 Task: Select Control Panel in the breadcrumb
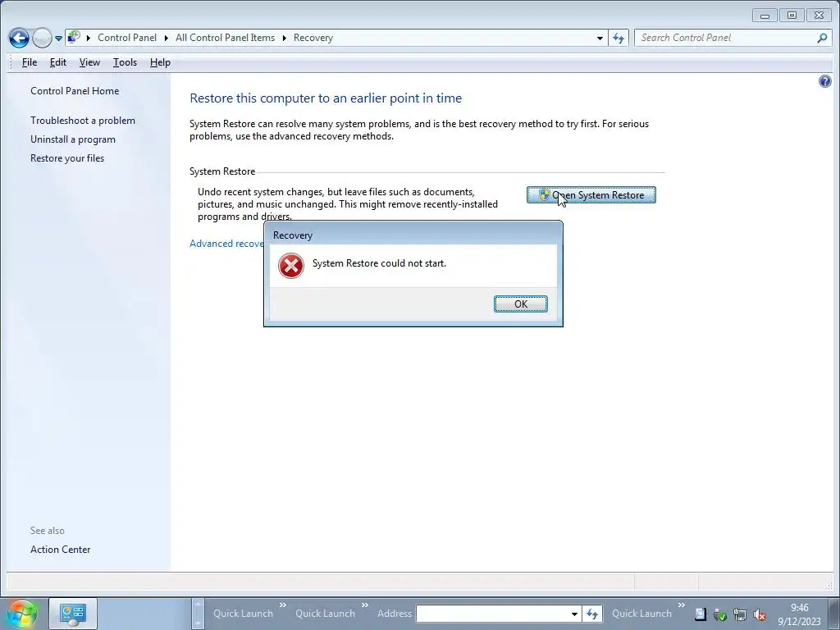tap(127, 38)
